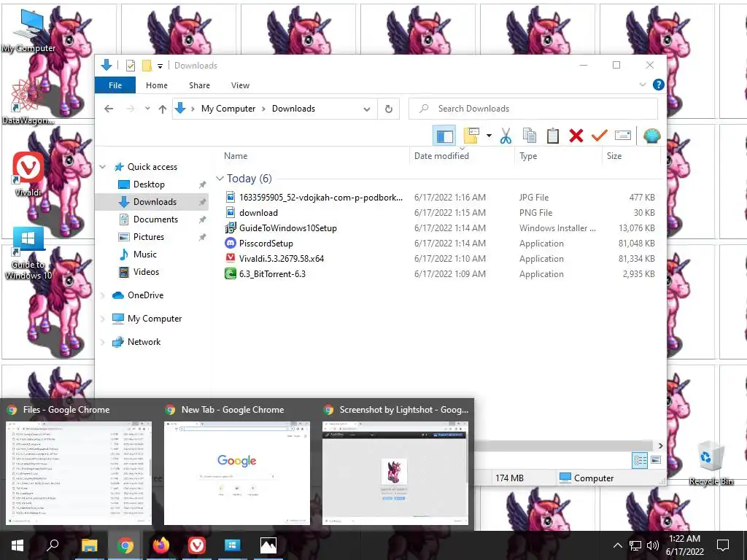Screen dimensions: 747x560
Task: Toggle the preview pane toolbar button
Action: point(444,136)
